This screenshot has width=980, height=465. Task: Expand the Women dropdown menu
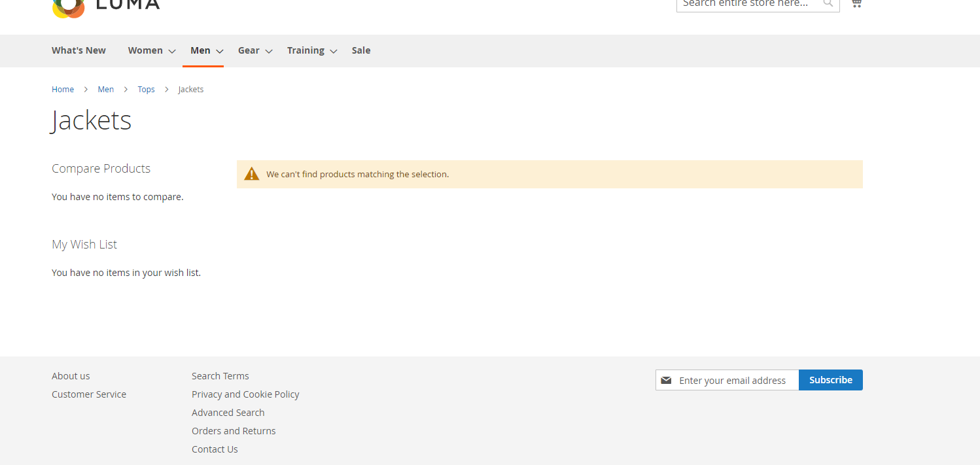click(151, 50)
